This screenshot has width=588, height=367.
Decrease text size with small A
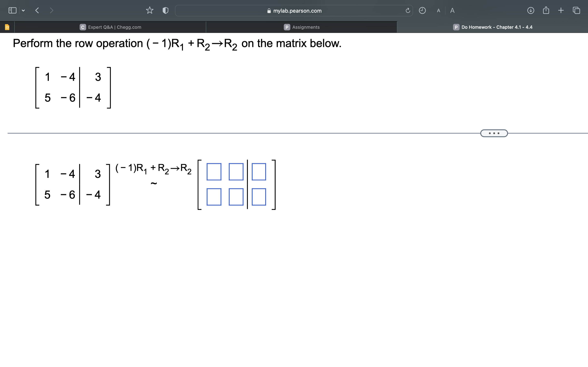click(438, 10)
